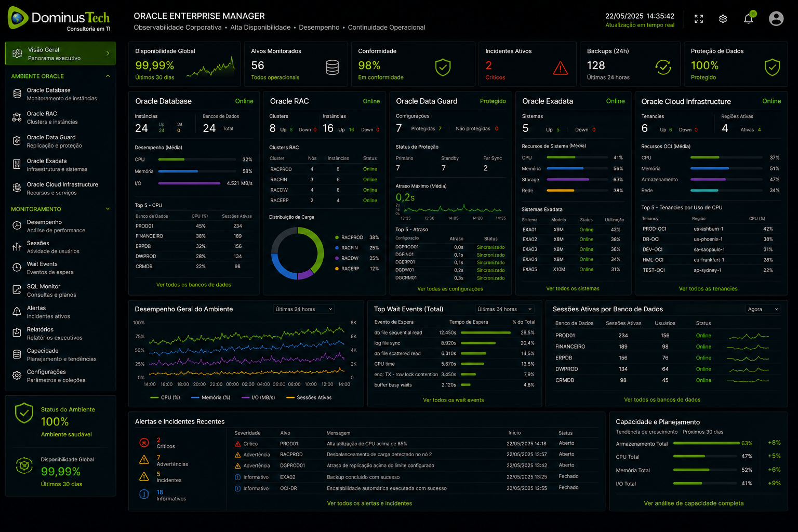Click the Desempenho gauge icon
The height and width of the screenshot is (532, 798).
coord(17,225)
